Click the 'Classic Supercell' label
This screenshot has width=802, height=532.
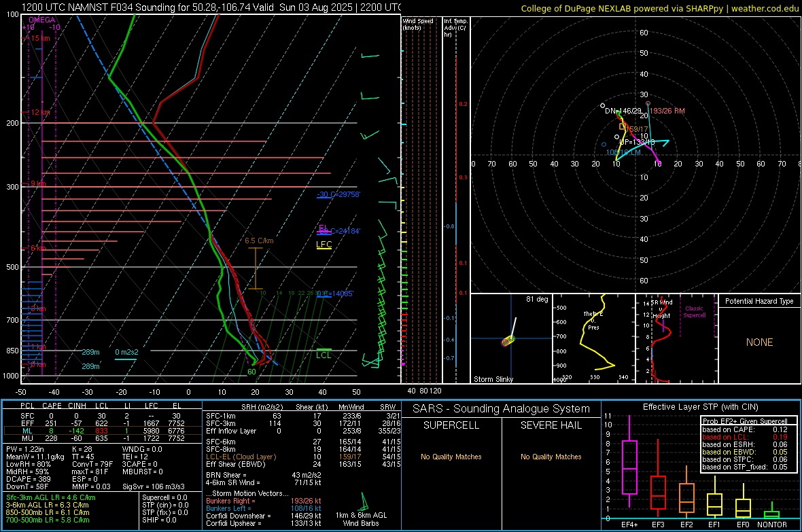point(694,312)
